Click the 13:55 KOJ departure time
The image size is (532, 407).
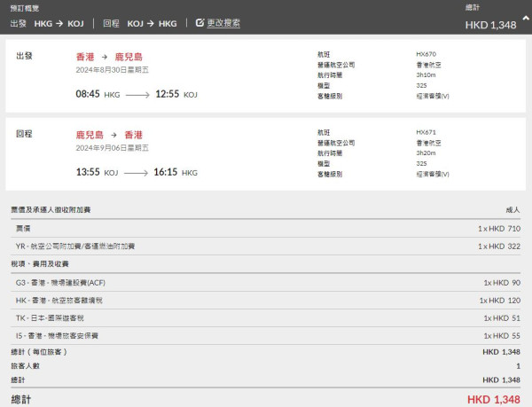[x=97, y=172]
